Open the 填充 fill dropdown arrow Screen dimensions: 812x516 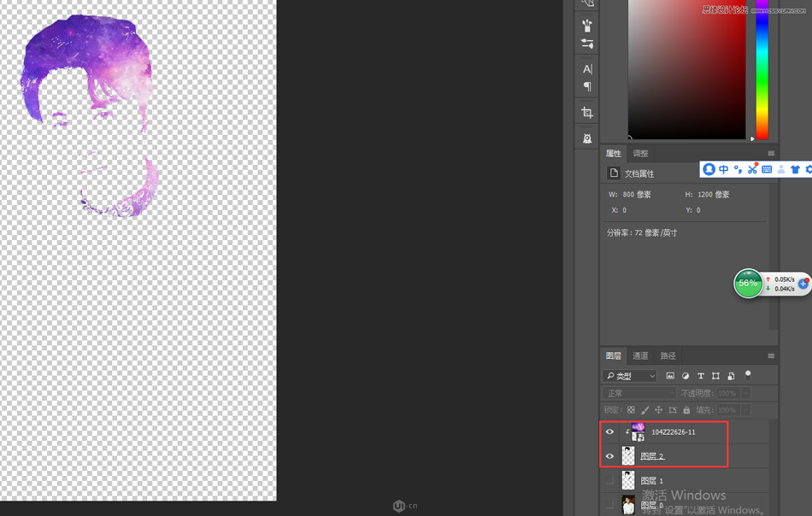pyautogui.click(x=745, y=410)
